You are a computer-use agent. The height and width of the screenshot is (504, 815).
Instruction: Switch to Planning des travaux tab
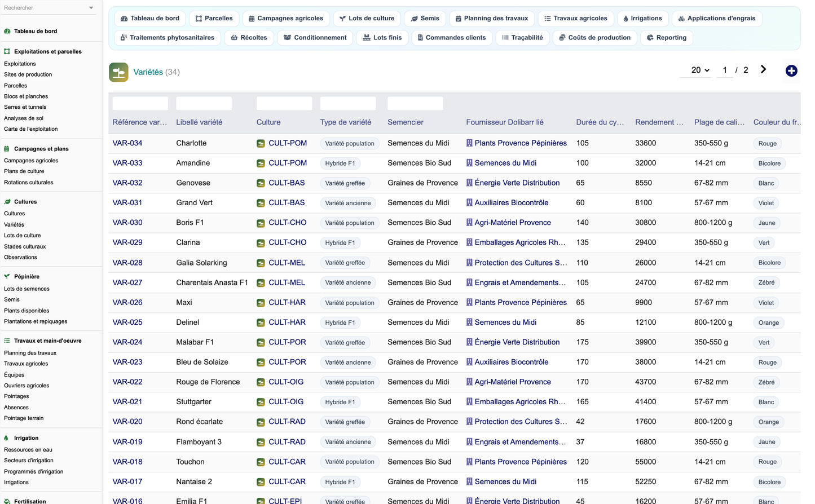492,19
